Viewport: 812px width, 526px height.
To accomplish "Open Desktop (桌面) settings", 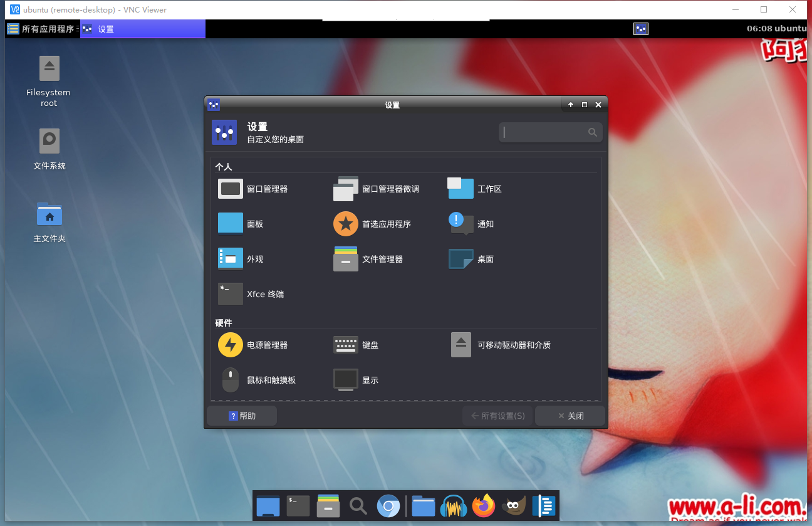I will 471,259.
